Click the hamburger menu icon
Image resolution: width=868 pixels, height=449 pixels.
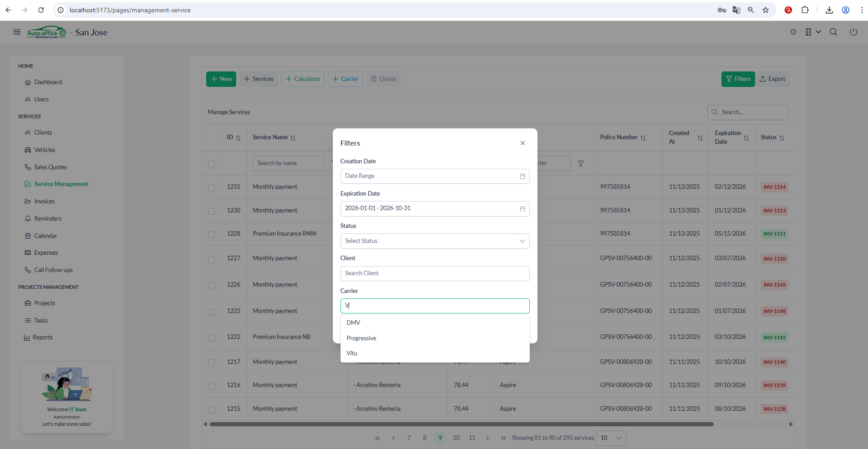(17, 32)
